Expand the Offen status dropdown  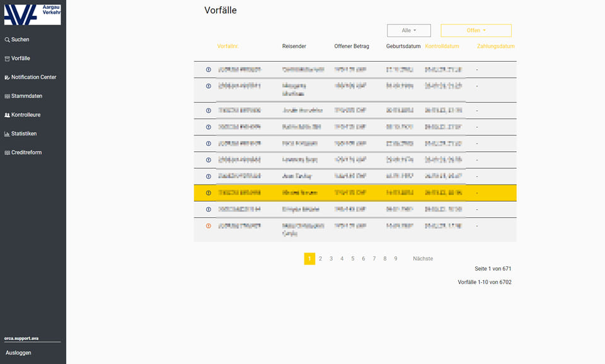[476, 30]
